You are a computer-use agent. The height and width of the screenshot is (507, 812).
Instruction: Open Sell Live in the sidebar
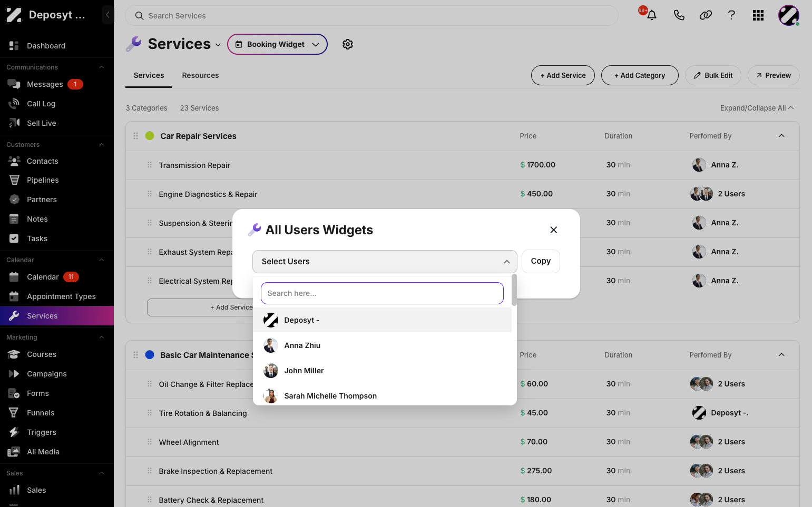point(57,123)
